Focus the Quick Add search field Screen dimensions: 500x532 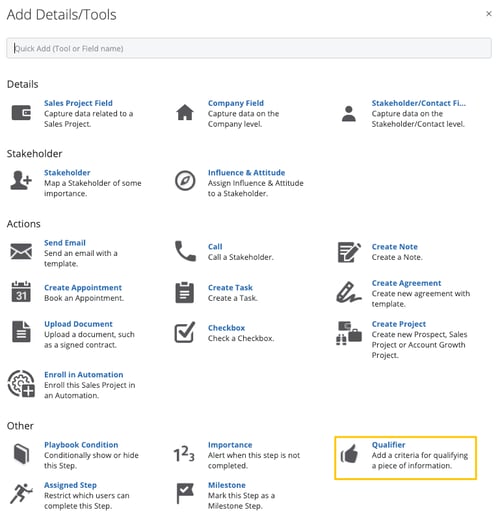pos(249,48)
